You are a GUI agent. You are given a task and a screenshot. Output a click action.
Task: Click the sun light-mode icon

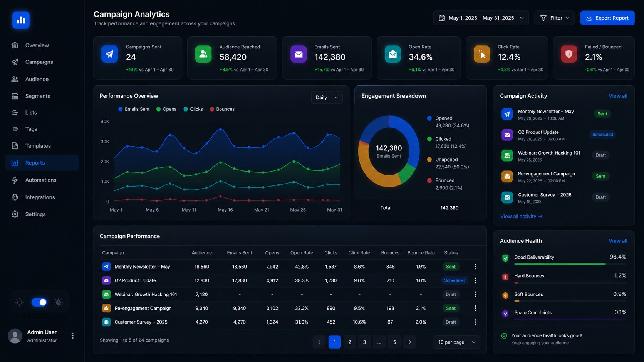click(20, 302)
